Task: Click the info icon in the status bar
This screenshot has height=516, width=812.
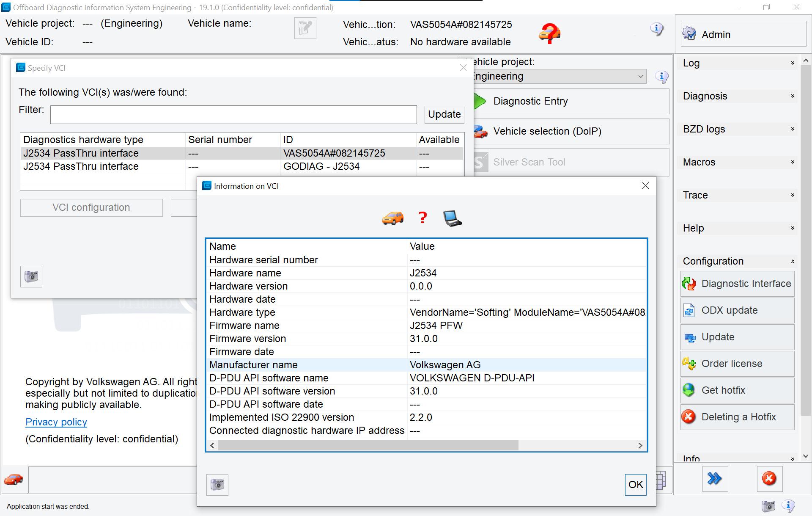Action: click(x=788, y=505)
